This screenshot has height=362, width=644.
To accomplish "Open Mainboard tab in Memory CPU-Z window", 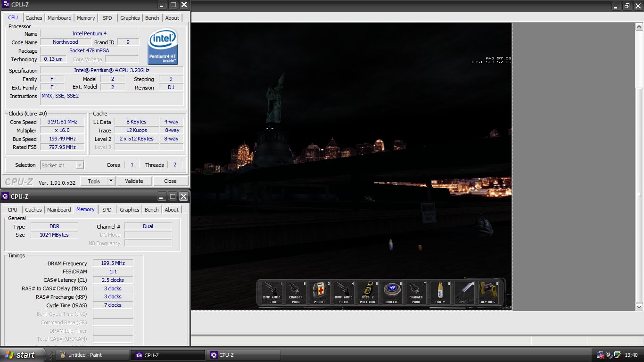I will pyautogui.click(x=59, y=210).
